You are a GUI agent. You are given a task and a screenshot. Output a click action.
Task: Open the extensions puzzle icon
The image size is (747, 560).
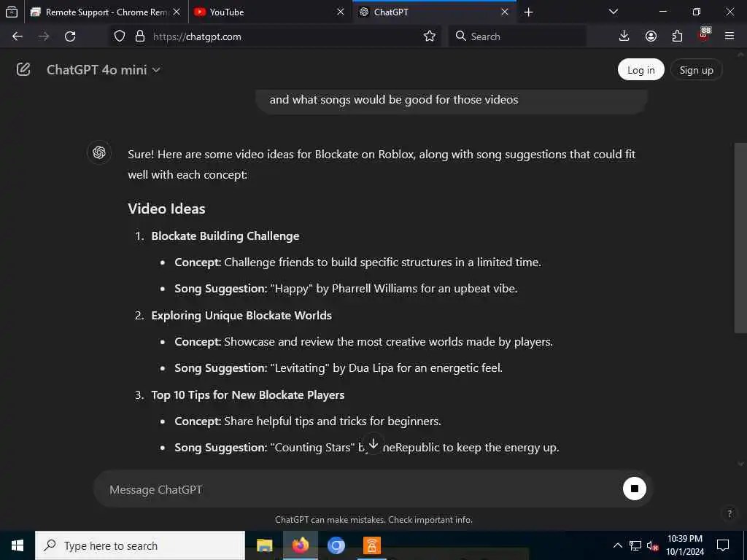point(677,36)
